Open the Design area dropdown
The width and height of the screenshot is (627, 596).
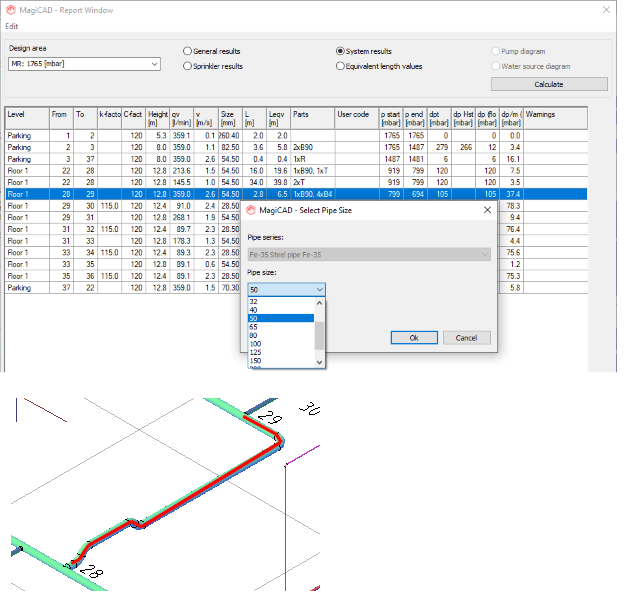[84, 64]
